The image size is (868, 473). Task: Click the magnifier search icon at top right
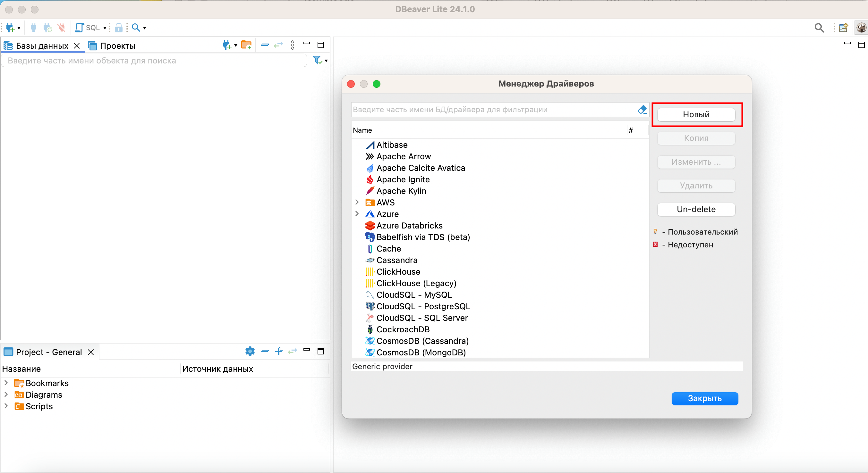click(819, 28)
